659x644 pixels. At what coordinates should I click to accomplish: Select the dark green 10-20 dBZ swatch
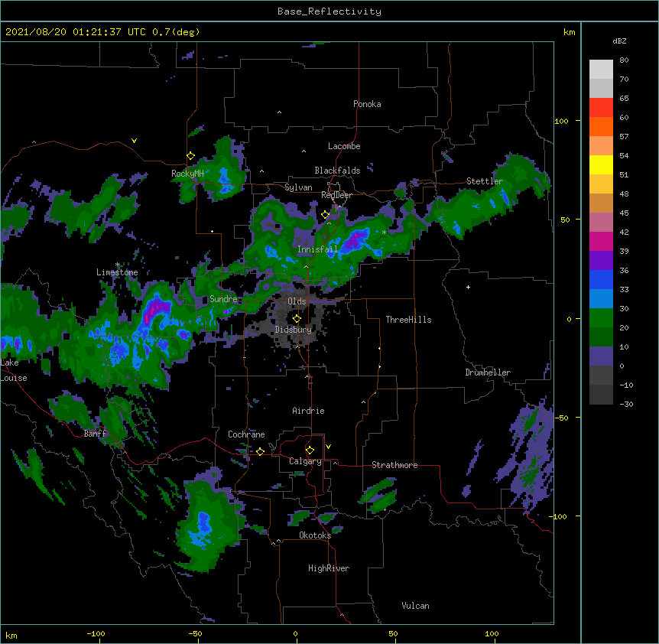601,337
